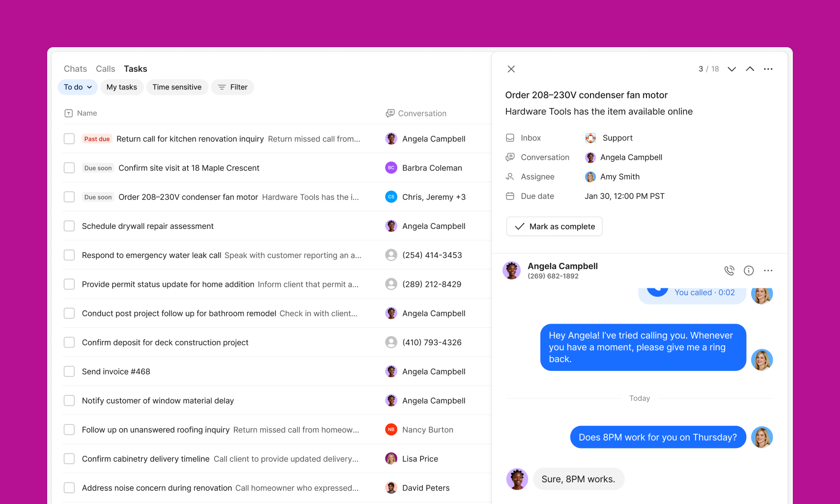Click Amy Smith assignee avatar

coord(590,177)
